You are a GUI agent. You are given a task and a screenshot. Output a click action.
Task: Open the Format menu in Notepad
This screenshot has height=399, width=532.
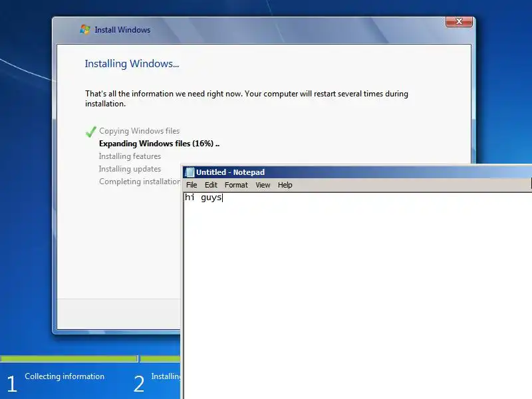point(236,185)
